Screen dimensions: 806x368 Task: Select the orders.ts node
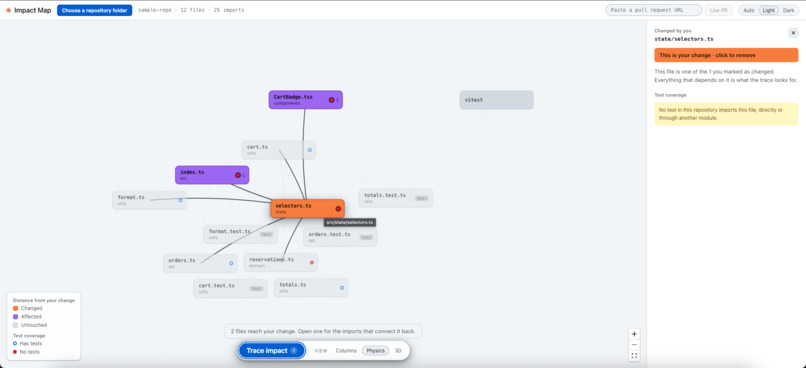tap(200, 263)
